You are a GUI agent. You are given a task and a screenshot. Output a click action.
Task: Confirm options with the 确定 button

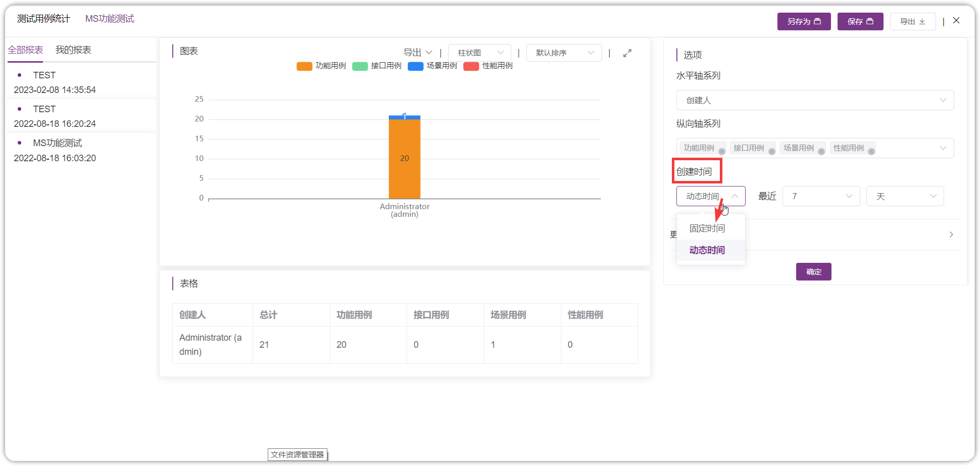coord(813,272)
